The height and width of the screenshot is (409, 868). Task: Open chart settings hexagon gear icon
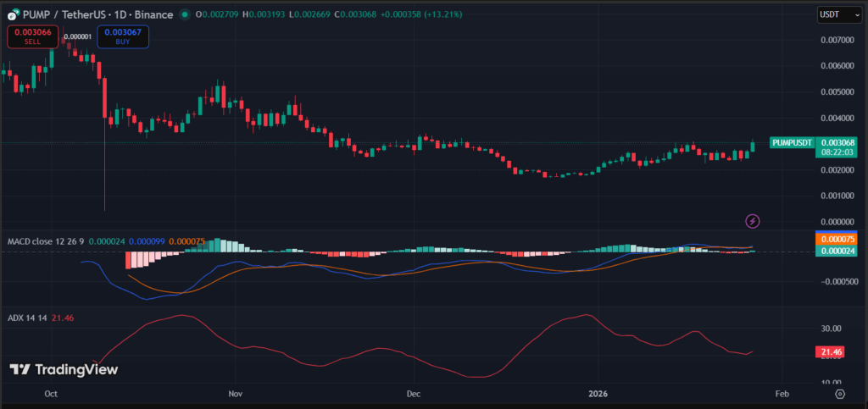pos(839,394)
